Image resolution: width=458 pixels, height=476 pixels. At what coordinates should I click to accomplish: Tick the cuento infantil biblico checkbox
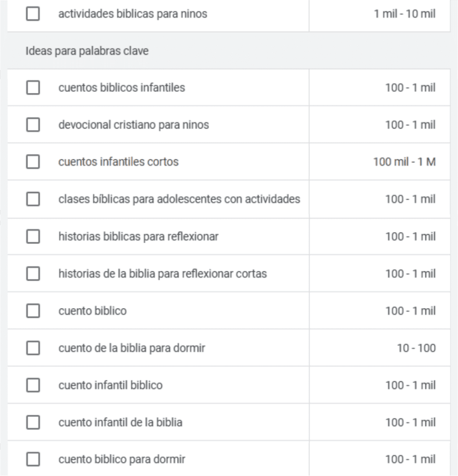[33, 385]
